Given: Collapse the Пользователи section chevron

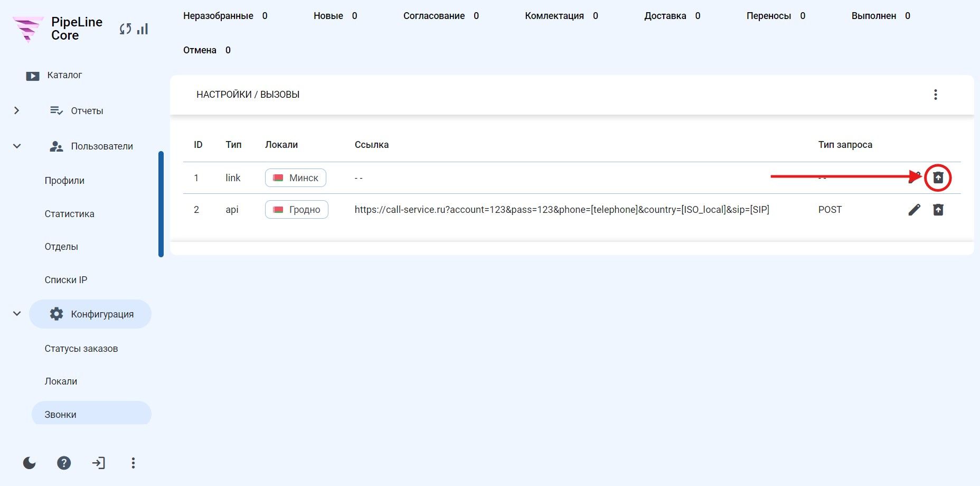Looking at the screenshot, I should click(x=17, y=146).
